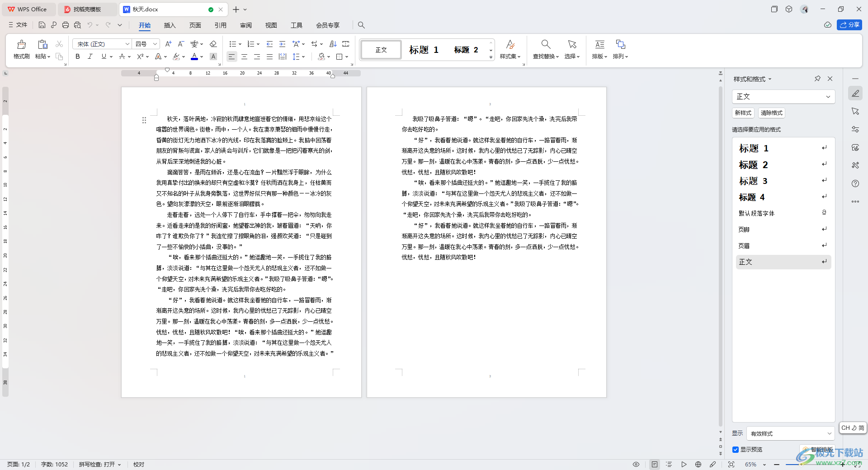The image size is (868, 470).
Task: Expand the styles gallery more arrow
Action: (491, 57)
